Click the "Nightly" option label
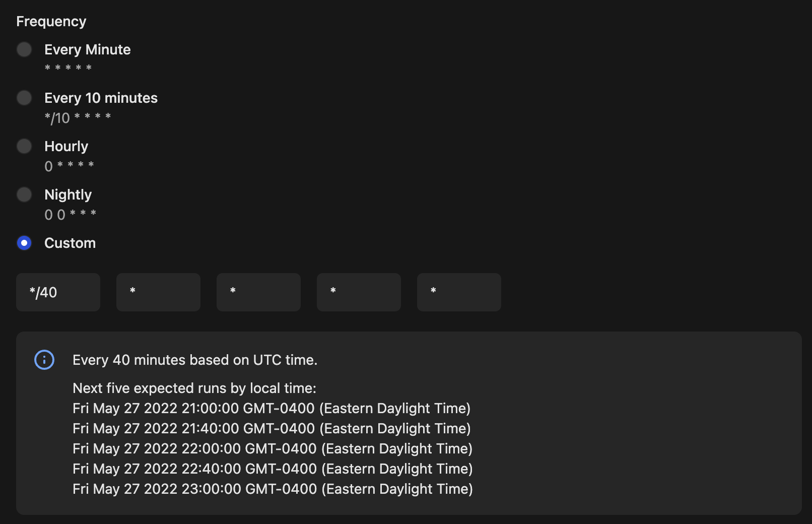812x524 pixels. (x=68, y=194)
